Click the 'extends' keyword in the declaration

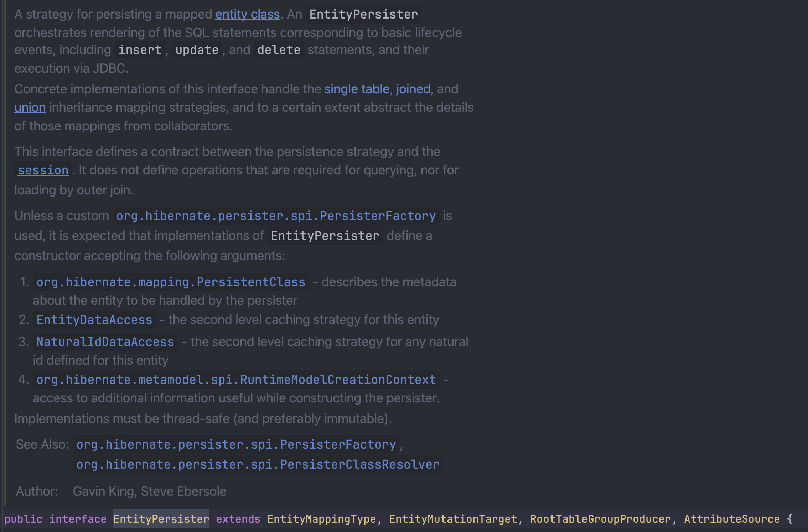(x=238, y=519)
